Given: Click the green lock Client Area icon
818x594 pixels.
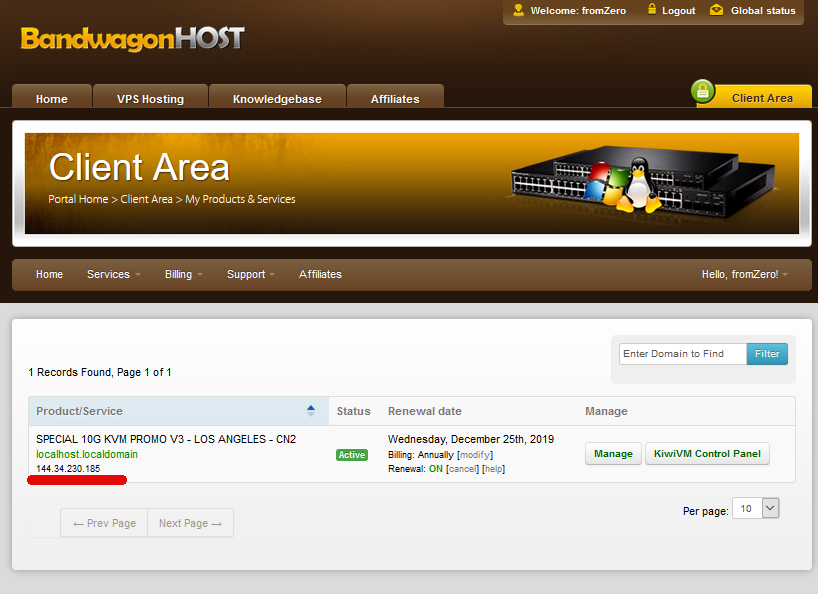Looking at the screenshot, I should tap(704, 93).
